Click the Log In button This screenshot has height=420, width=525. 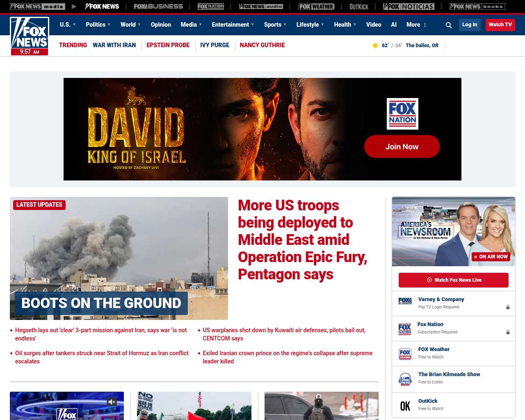pos(470,25)
